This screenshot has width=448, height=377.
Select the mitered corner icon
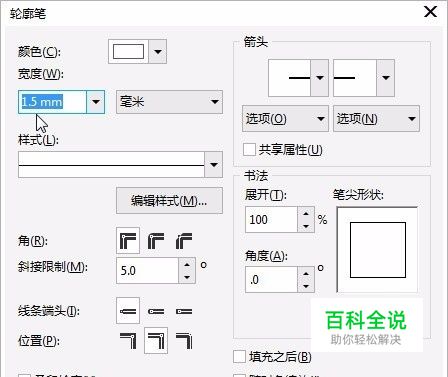128,241
